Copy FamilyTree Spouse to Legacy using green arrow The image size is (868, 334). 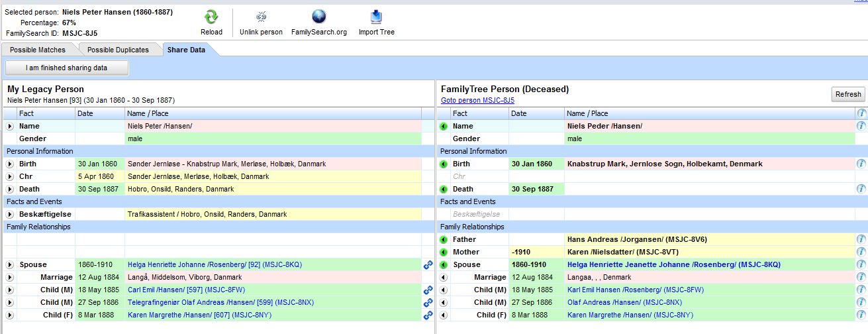click(x=444, y=264)
